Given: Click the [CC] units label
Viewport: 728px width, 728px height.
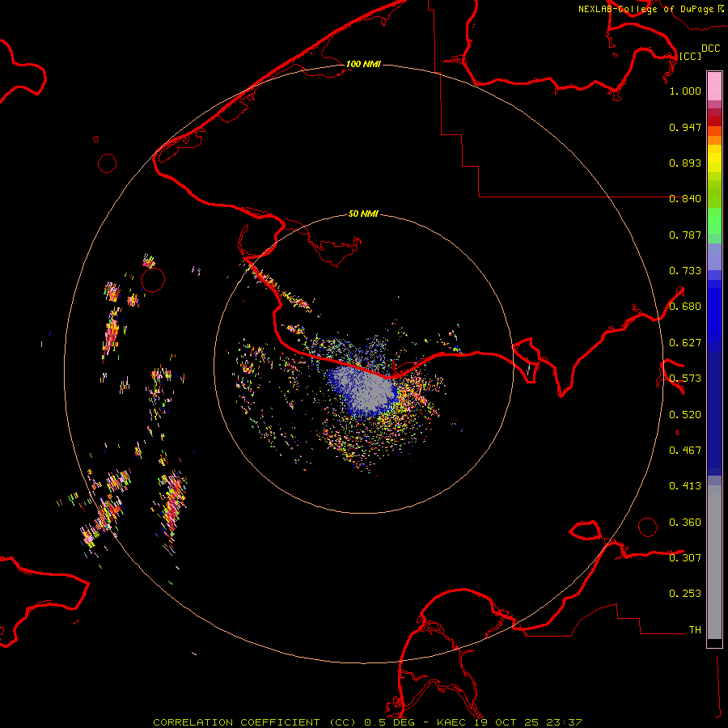Looking at the screenshot, I should pyautogui.click(x=690, y=56).
